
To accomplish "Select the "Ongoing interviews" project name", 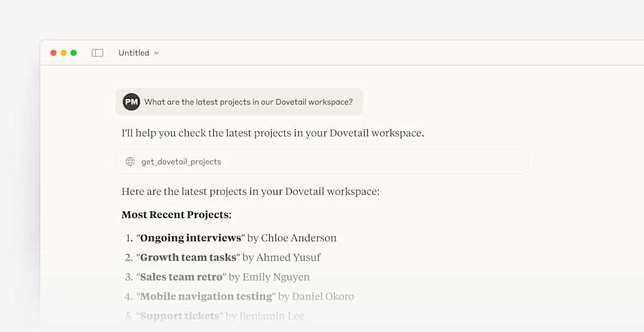I will (x=191, y=238).
